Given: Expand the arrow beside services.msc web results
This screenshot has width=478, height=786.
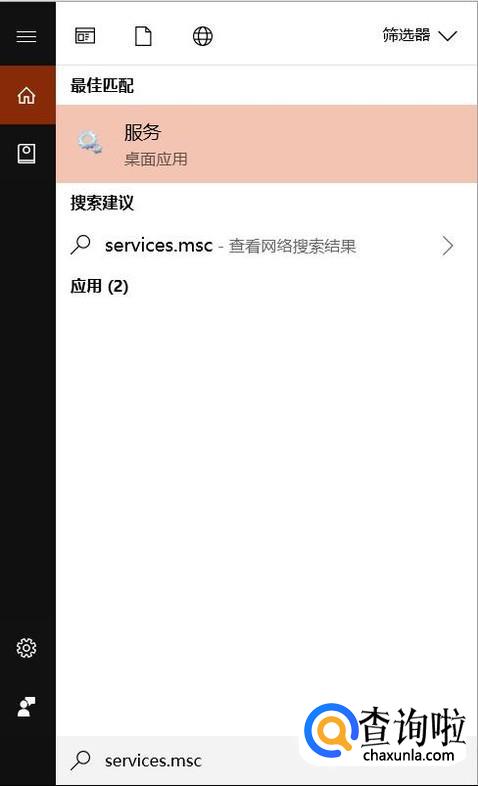Looking at the screenshot, I should click(447, 246).
